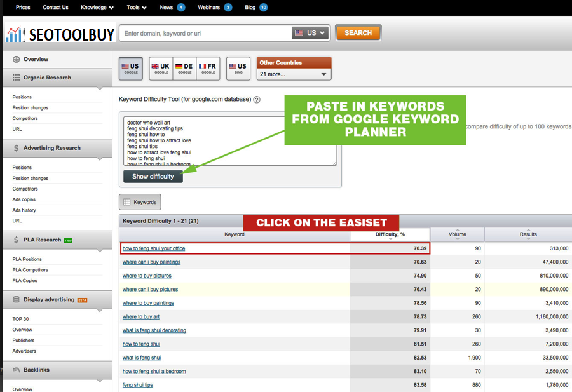Click the SEOTOOLBUY logo
The width and height of the screenshot is (572, 392).
60,34
